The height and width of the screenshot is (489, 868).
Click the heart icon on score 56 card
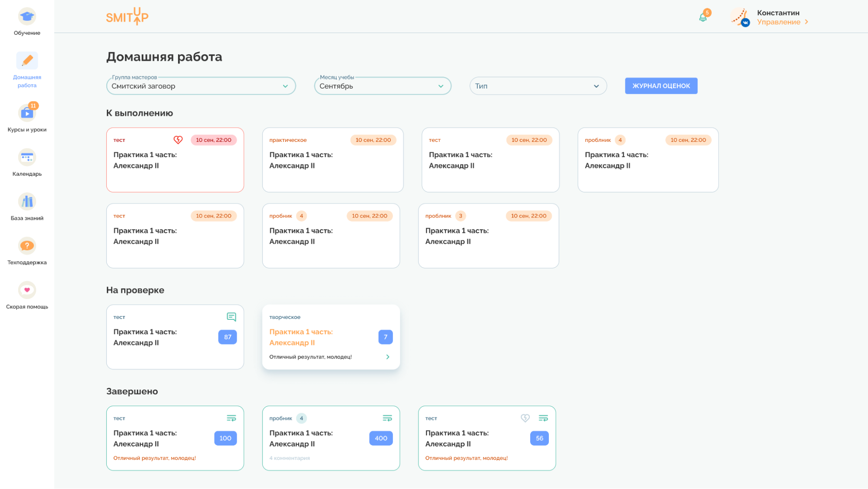[525, 418]
